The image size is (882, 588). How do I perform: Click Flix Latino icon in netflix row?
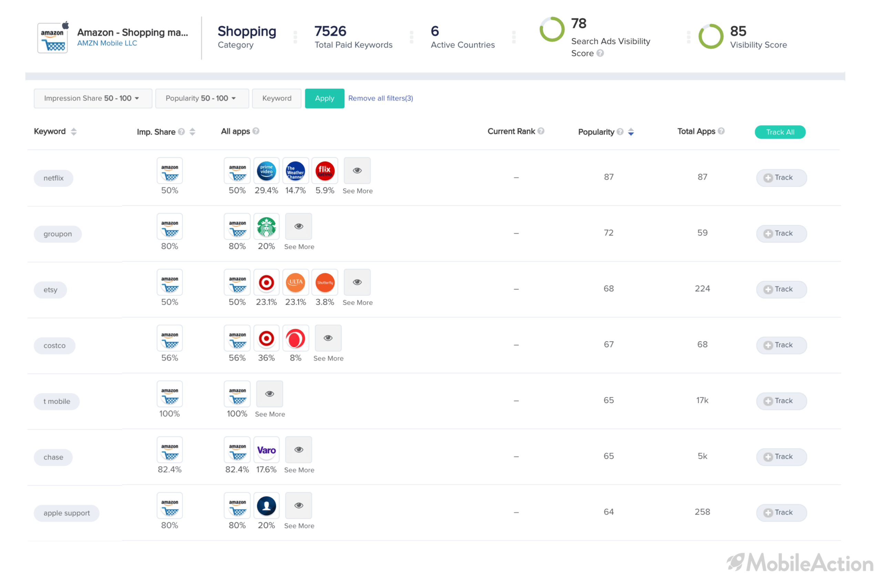pyautogui.click(x=325, y=171)
